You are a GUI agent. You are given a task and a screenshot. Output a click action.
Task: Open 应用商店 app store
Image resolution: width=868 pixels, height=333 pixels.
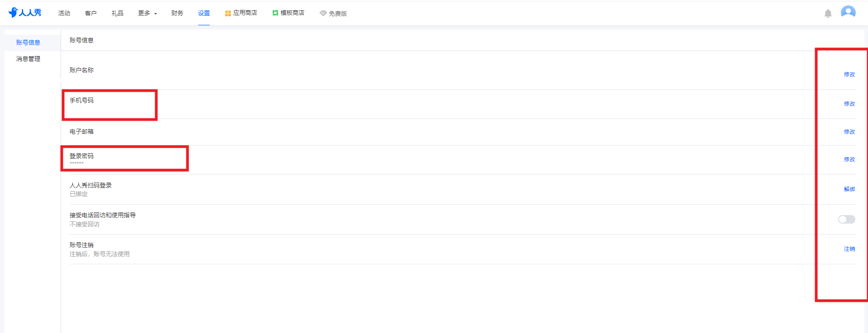tap(241, 13)
